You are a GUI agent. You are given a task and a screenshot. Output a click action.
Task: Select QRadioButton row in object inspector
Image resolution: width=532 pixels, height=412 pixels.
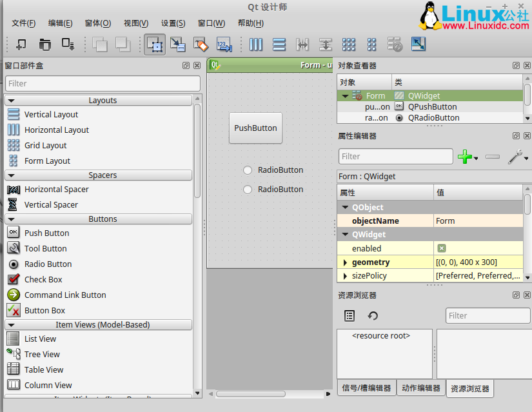(x=430, y=118)
